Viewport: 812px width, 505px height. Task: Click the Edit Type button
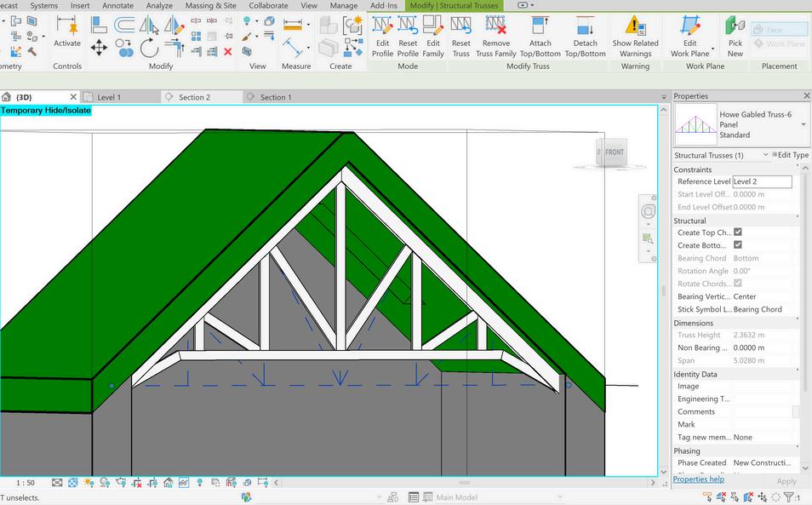click(x=790, y=155)
